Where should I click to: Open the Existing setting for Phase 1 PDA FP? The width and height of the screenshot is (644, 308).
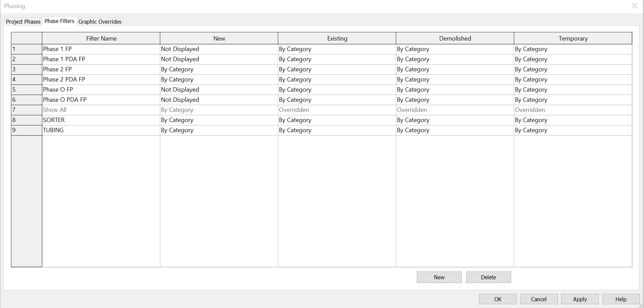click(337, 59)
